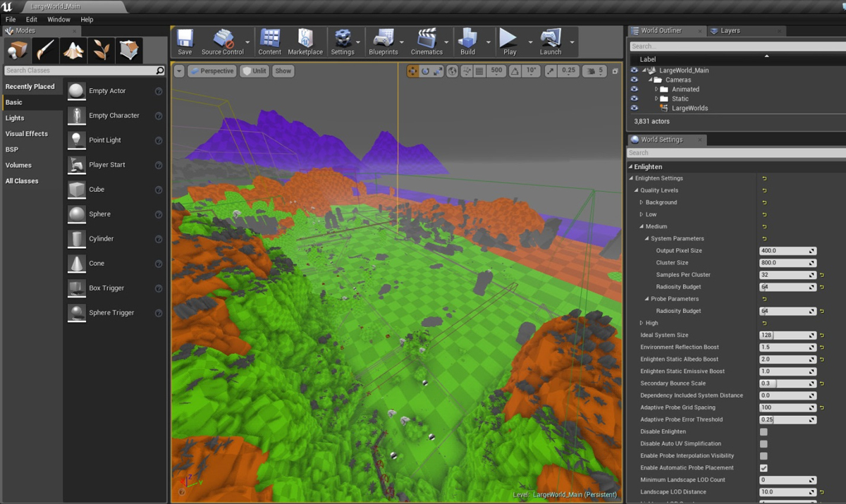Hide the Animated folder with its eye
Image resolution: width=846 pixels, height=504 pixels.
[x=634, y=90]
